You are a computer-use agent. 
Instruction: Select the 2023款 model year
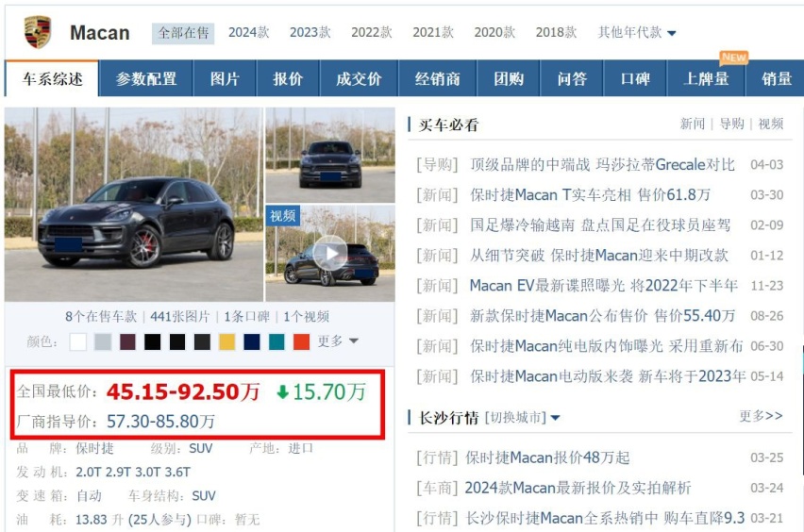point(310,33)
